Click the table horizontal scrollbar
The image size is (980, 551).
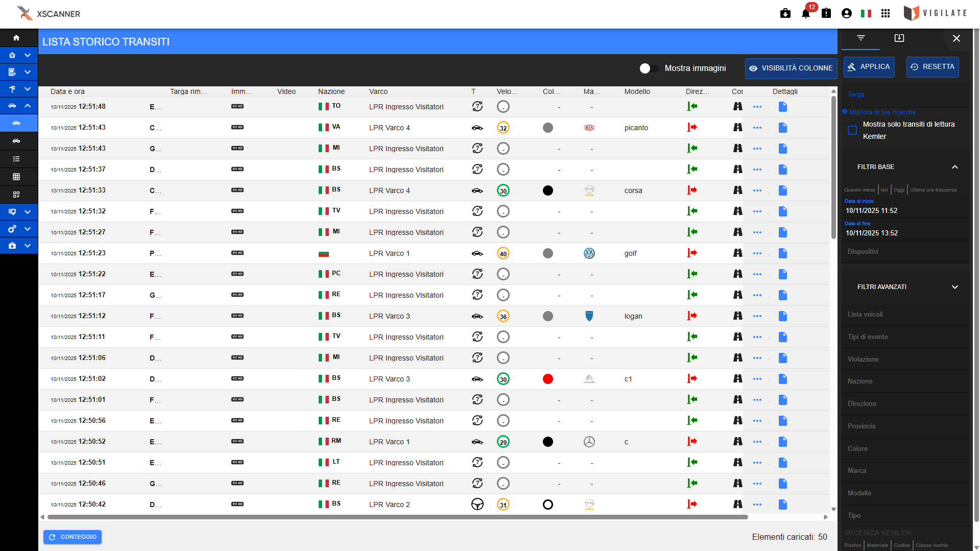tap(397, 517)
